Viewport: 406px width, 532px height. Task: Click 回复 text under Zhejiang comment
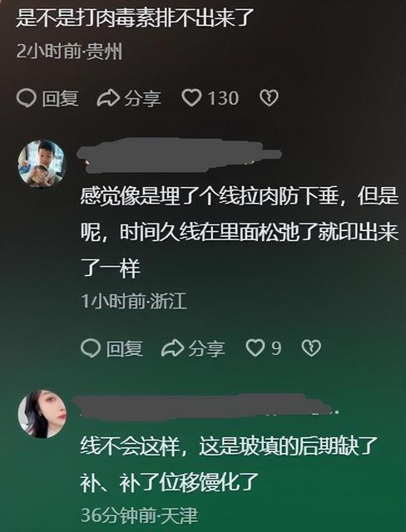click(x=125, y=348)
